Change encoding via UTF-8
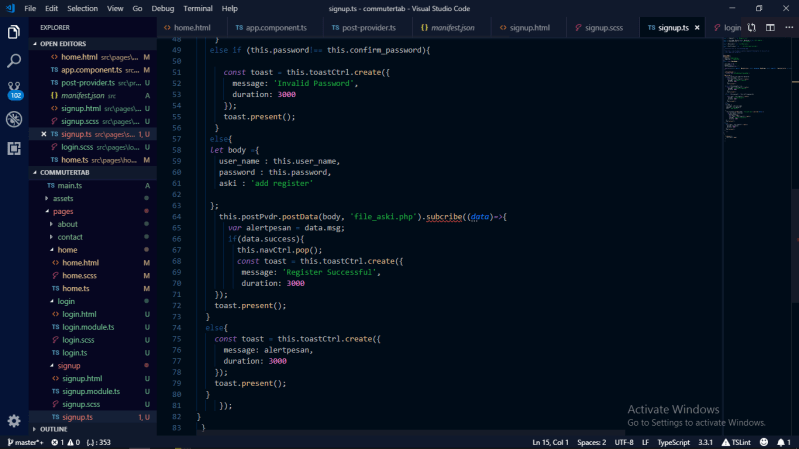 click(624, 442)
